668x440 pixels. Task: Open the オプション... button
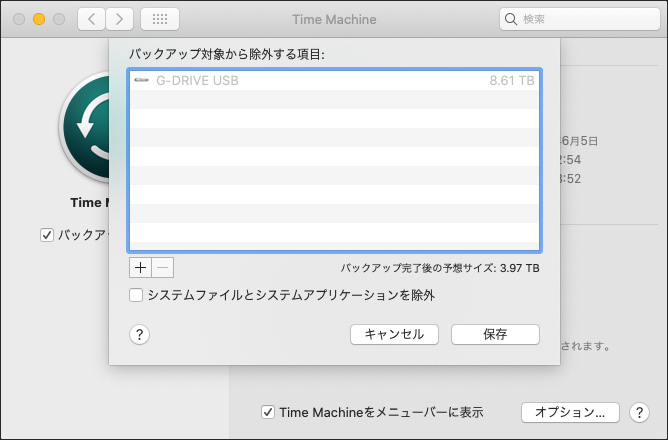(x=570, y=412)
